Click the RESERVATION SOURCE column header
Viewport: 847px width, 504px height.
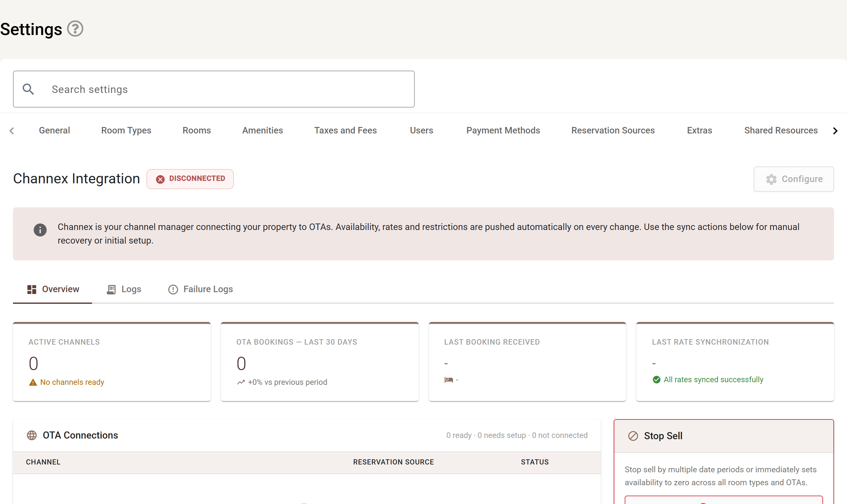[393, 462]
